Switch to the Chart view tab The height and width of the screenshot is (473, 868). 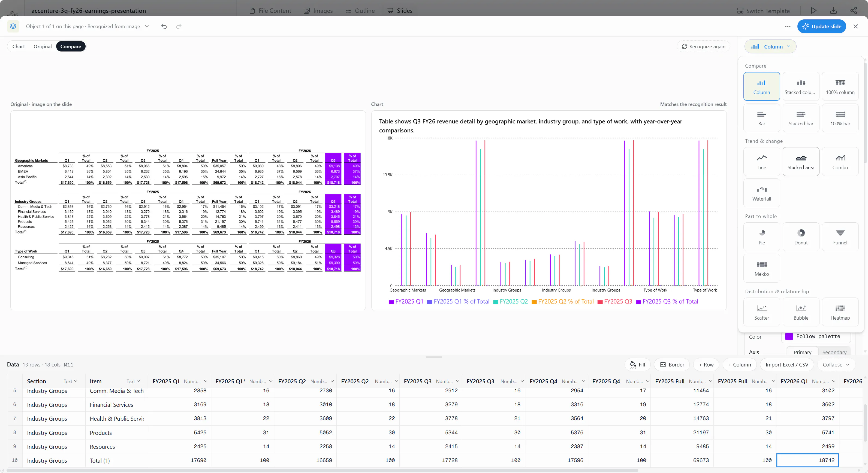[x=19, y=47]
